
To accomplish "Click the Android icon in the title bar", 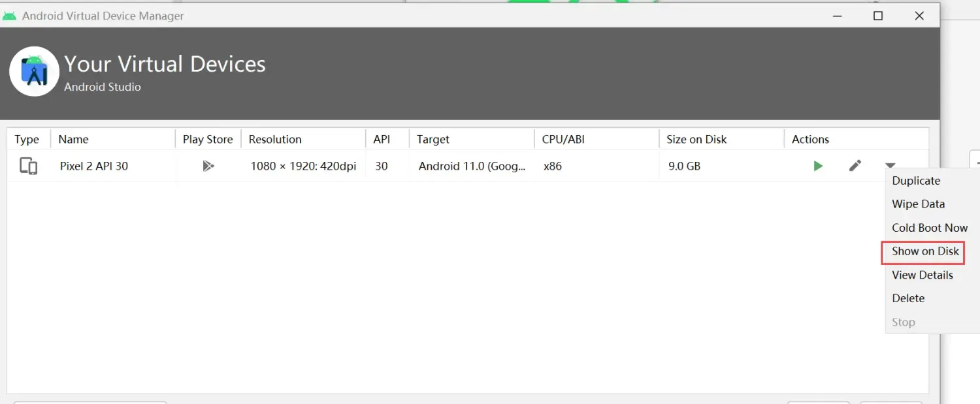I will 9,14.
